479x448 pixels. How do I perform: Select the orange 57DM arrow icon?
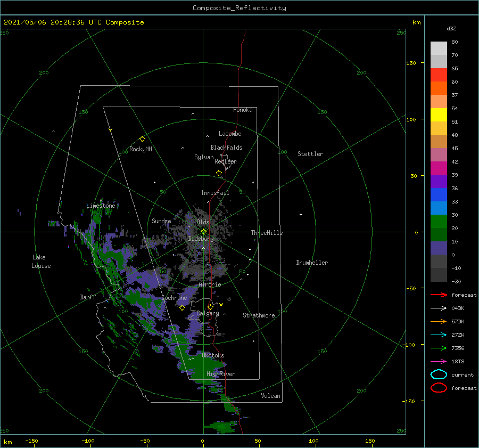coord(439,321)
